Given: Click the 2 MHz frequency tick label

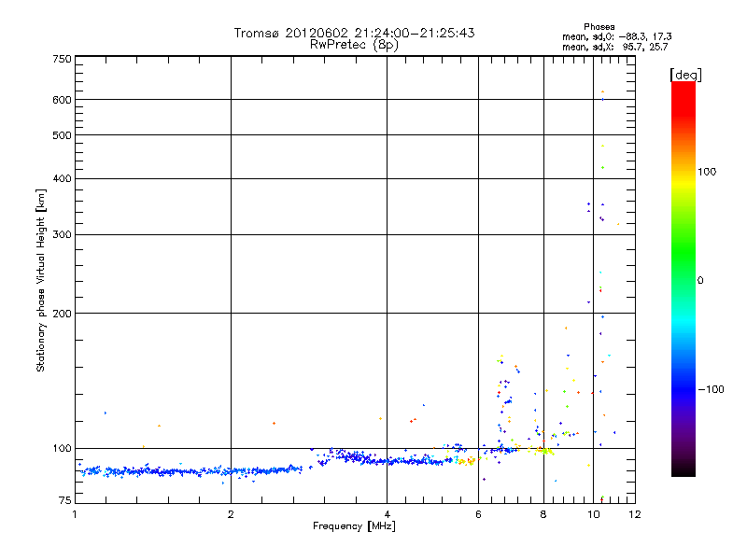Looking at the screenshot, I should tap(231, 514).
